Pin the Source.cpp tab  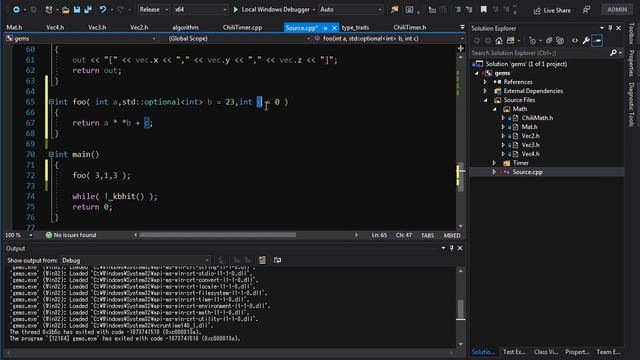coord(325,28)
